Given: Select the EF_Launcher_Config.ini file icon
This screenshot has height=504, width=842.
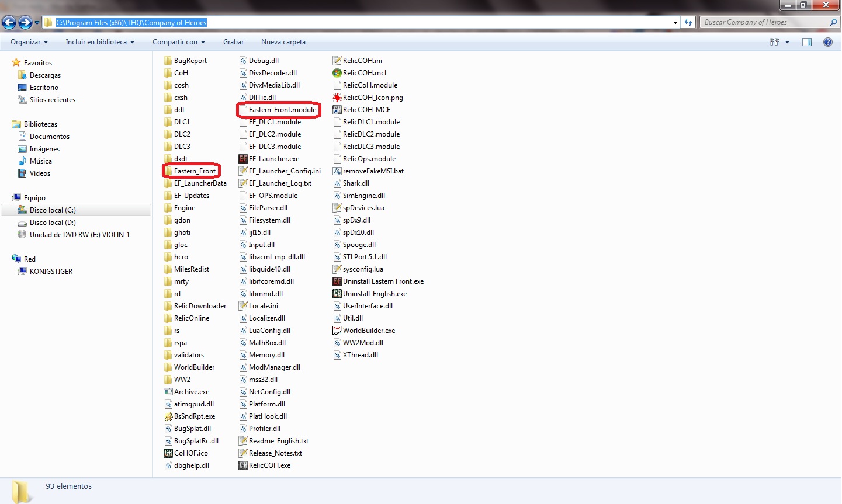Looking at the screenshot, I should 243,171.
